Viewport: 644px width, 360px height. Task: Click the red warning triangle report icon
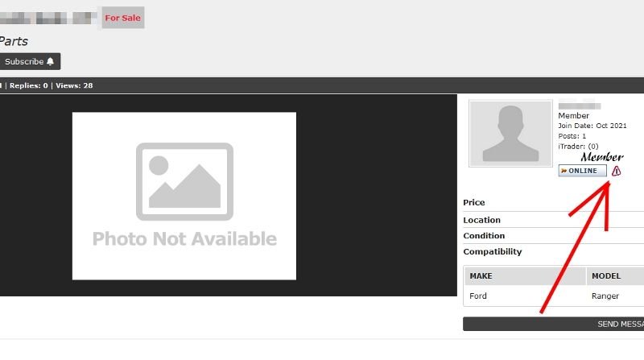(x=617, y=171)
